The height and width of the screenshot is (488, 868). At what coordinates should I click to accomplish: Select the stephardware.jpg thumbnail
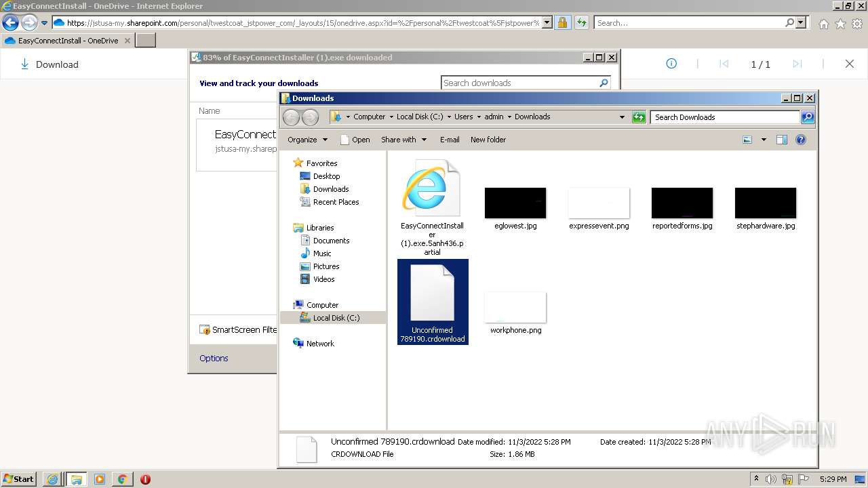(x=766, y=203)
